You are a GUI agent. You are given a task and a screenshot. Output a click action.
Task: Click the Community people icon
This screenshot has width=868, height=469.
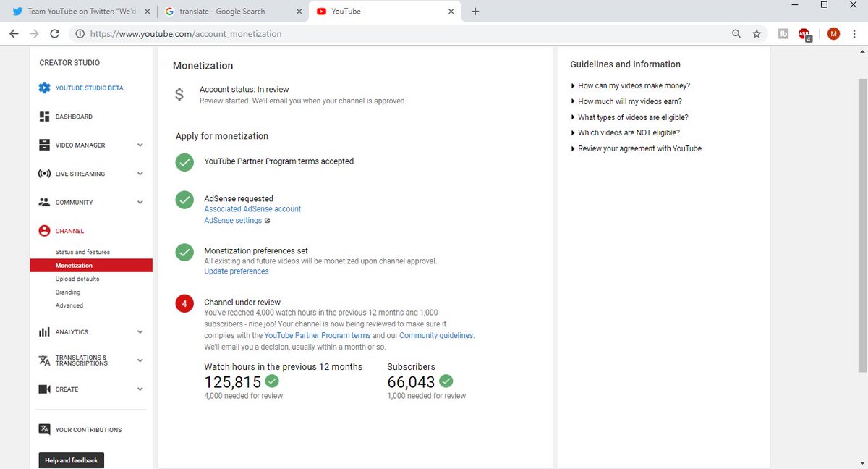tap(44, 203)
